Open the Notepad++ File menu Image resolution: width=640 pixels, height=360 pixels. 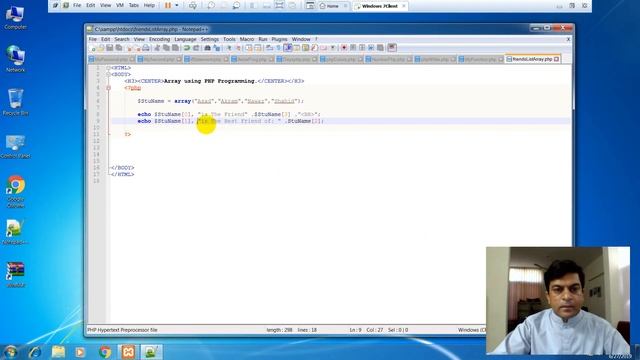point(93,39)
